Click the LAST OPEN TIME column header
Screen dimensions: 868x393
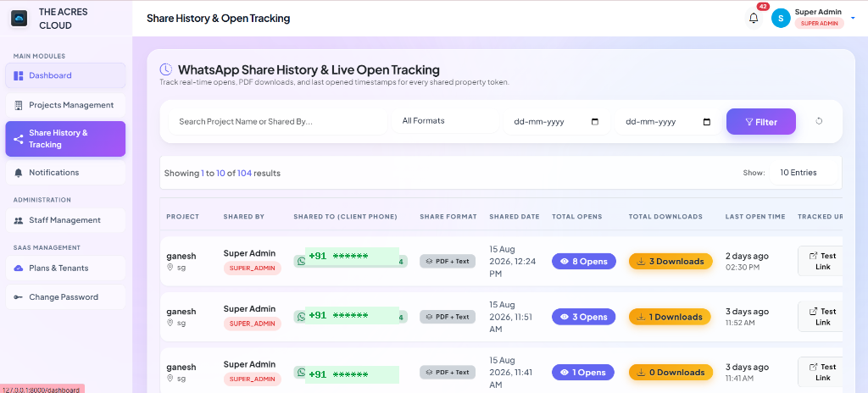[x=755, y=217]
